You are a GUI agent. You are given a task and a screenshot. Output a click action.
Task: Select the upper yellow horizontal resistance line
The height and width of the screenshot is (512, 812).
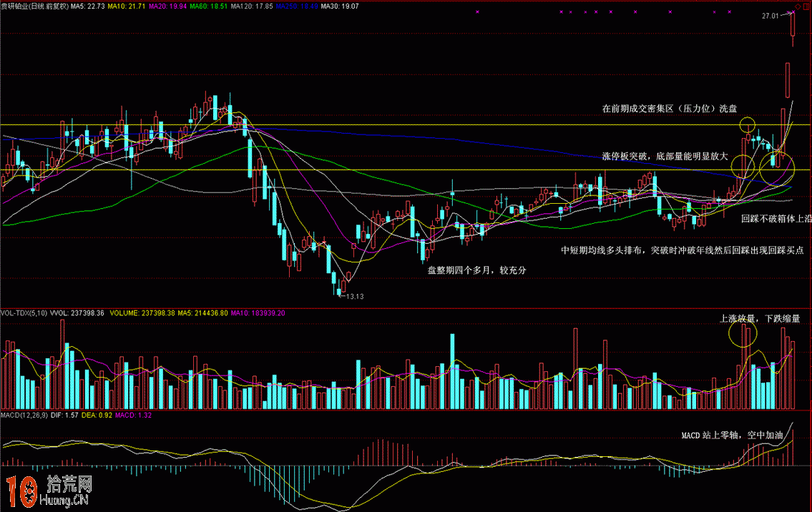[x=406, y=124]
